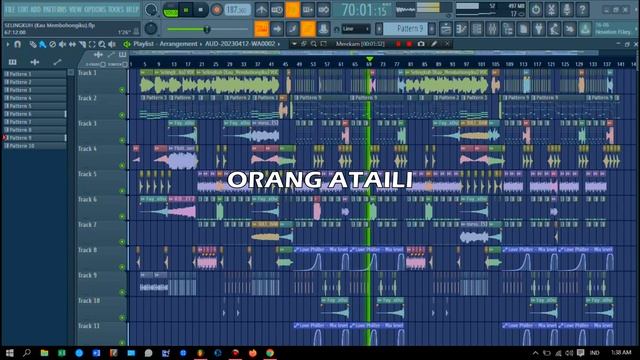Viewport: 640px width, 360px height.
Task: Select Pattern 10 in the pattern list
Action: coord(35,146)
